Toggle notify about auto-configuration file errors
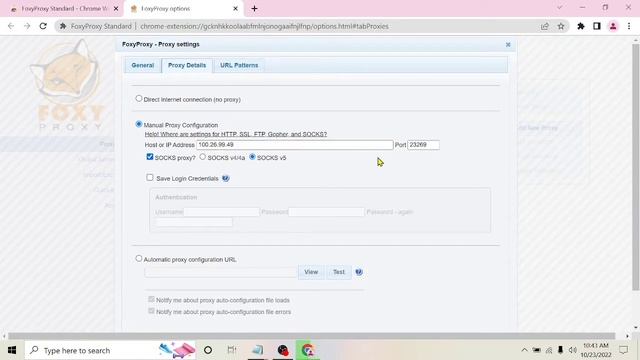The width and height of the screenshot is (640, 360). [151, 311]
